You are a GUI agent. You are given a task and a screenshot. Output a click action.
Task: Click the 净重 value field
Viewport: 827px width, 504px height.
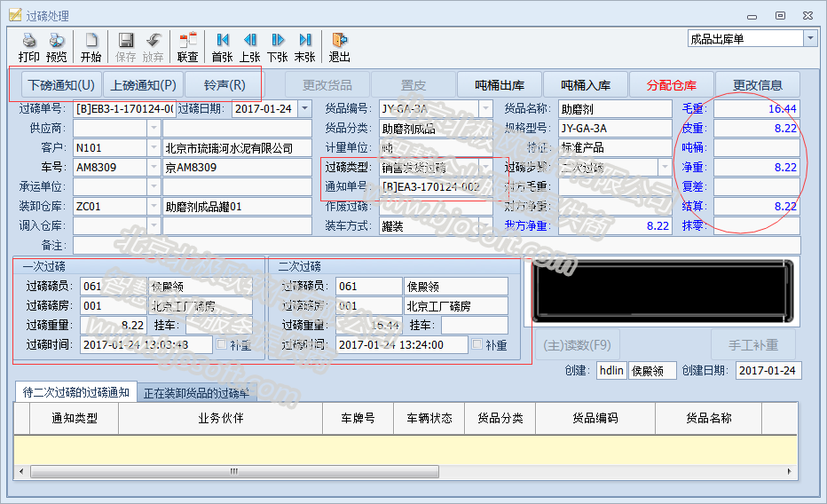pos(757,167)
